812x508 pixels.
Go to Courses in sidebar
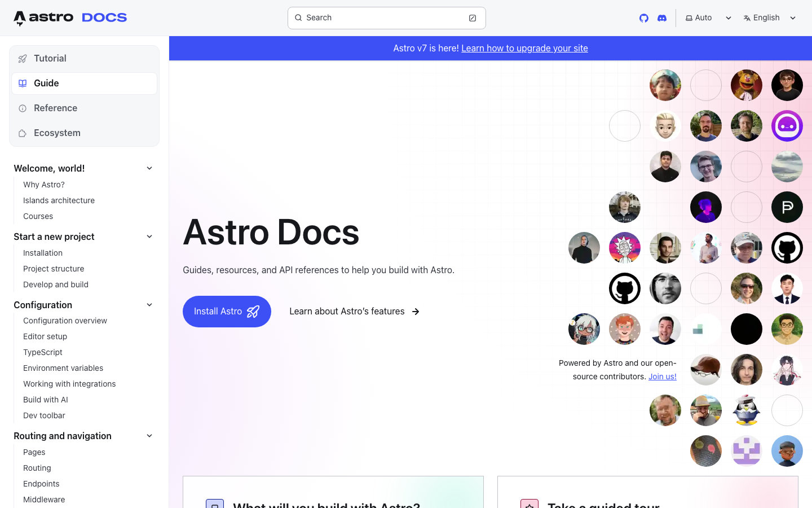coord(38,216)
